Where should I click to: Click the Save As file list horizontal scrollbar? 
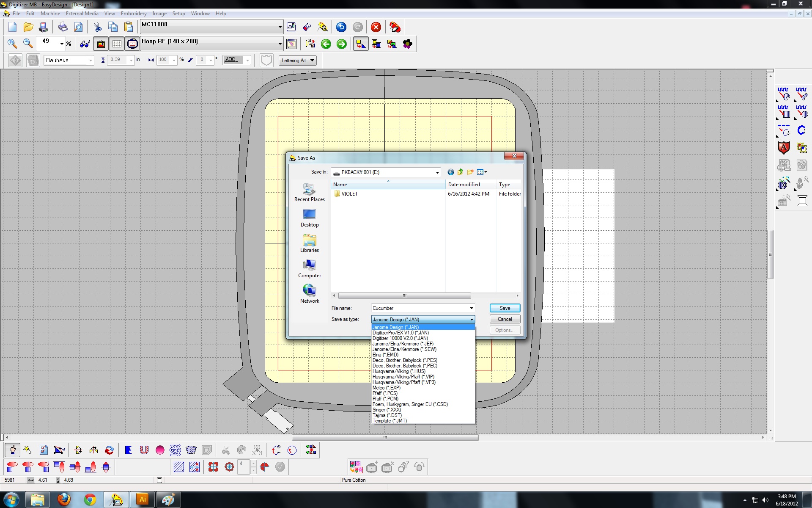404,295
